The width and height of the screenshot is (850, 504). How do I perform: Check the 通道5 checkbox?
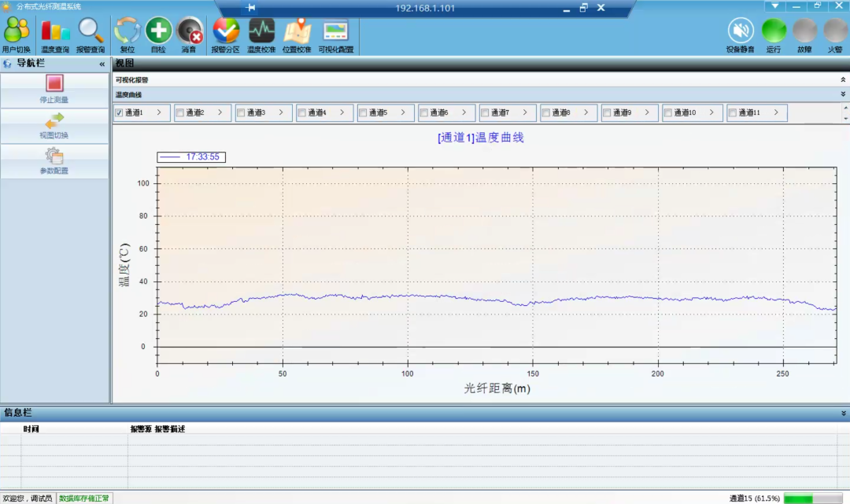[x=363, y=112]
